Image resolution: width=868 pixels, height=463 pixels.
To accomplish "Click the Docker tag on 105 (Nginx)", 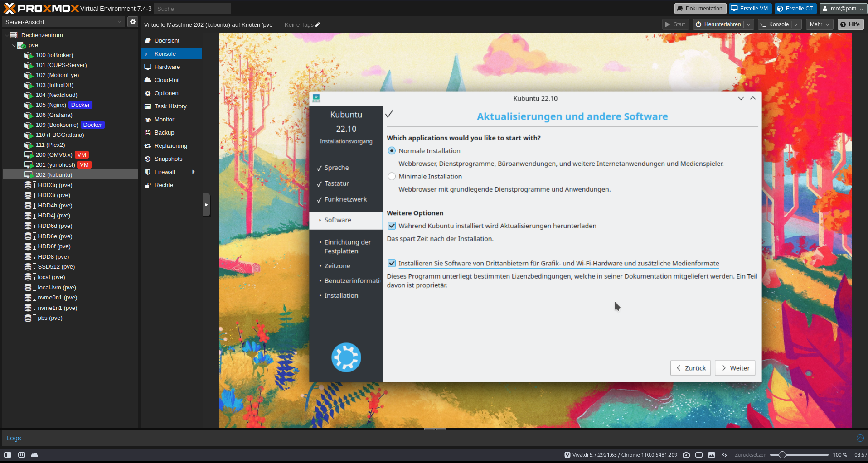I will 80,105.
